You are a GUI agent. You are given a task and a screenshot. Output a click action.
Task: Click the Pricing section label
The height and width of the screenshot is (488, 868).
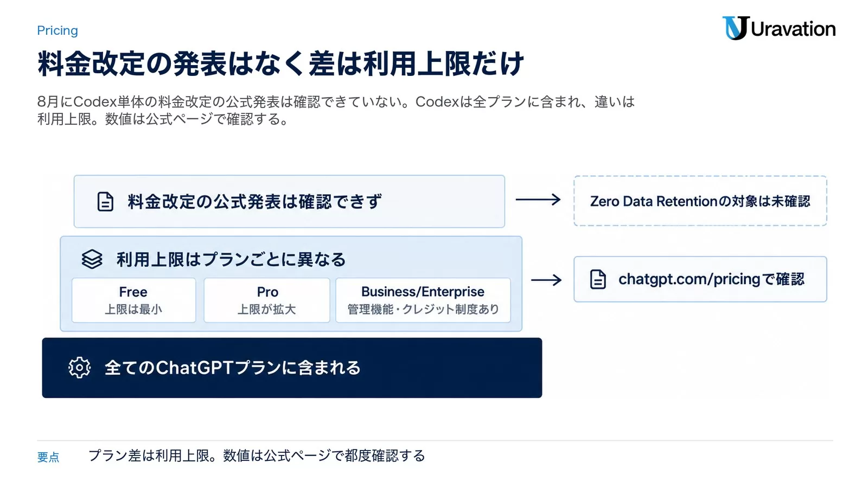58,30
